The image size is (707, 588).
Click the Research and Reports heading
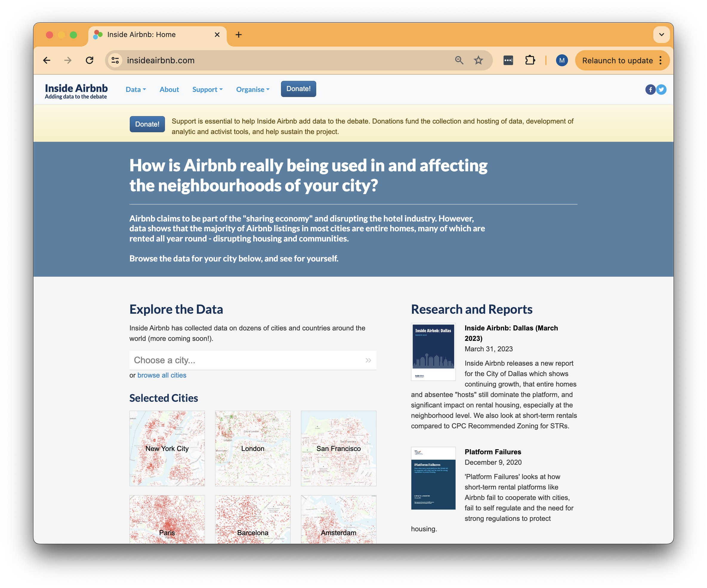472,310
